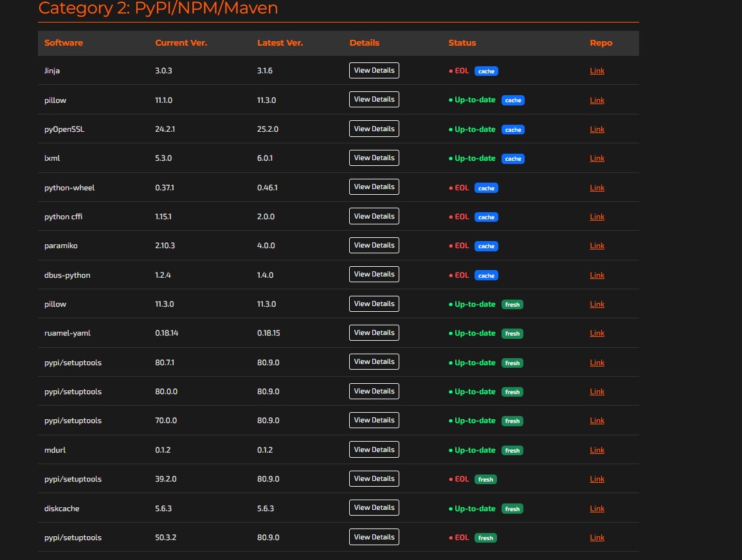
Task: Click the cache badge in Jinja row
Action: [x=486, y=71]
